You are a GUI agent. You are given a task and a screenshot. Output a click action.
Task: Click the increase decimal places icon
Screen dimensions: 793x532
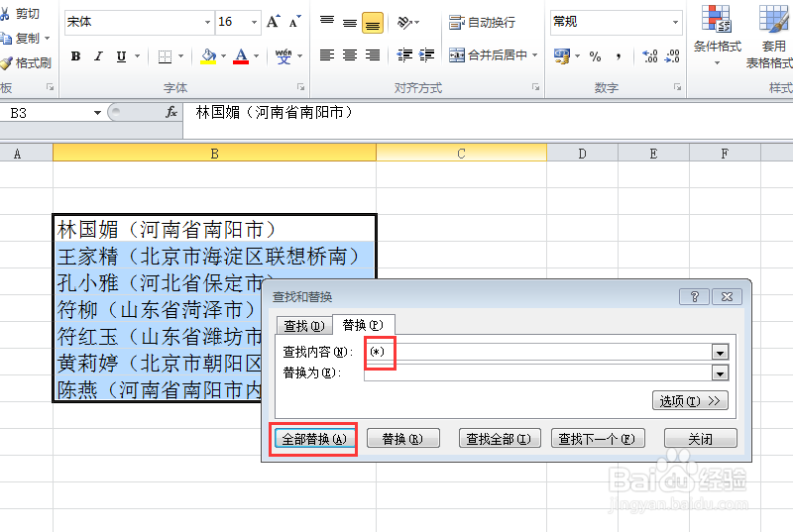[650, 56]
